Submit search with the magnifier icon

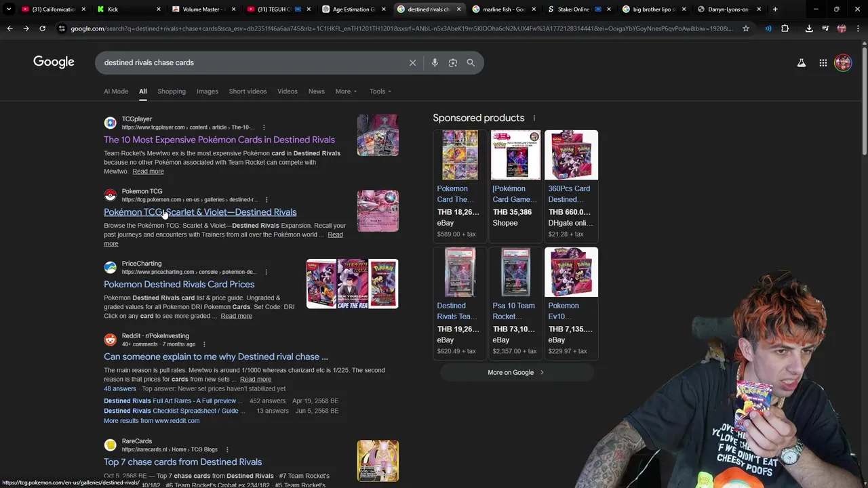(x=471, y=62)
